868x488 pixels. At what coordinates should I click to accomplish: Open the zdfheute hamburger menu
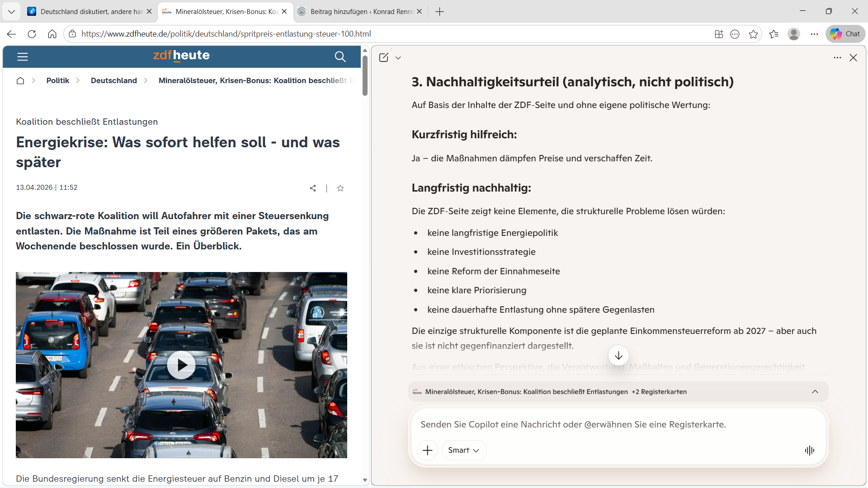(x=22, y=56)
